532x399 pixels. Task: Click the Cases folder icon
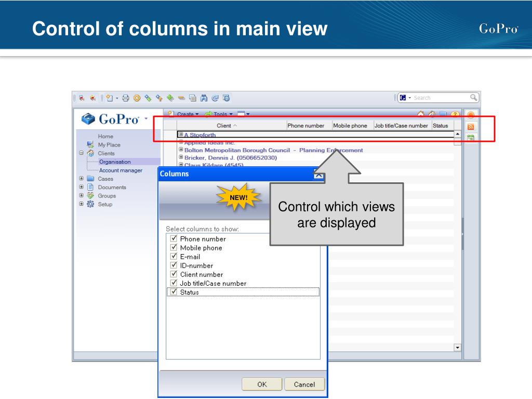click(90, 179)
